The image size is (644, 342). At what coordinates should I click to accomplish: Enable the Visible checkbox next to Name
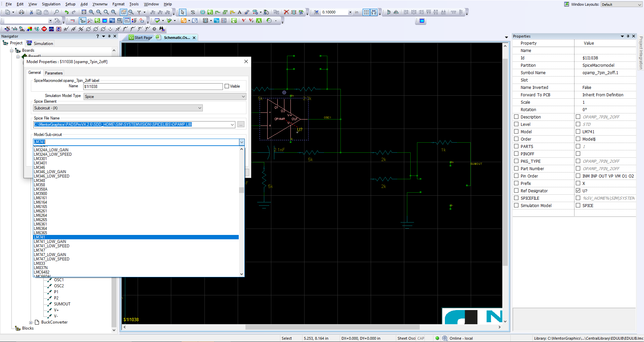point(227,86)
